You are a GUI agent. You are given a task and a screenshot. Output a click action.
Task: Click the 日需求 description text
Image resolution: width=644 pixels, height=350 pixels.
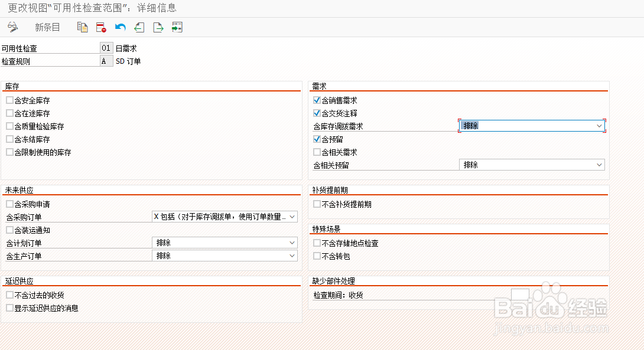pos(126,48)
